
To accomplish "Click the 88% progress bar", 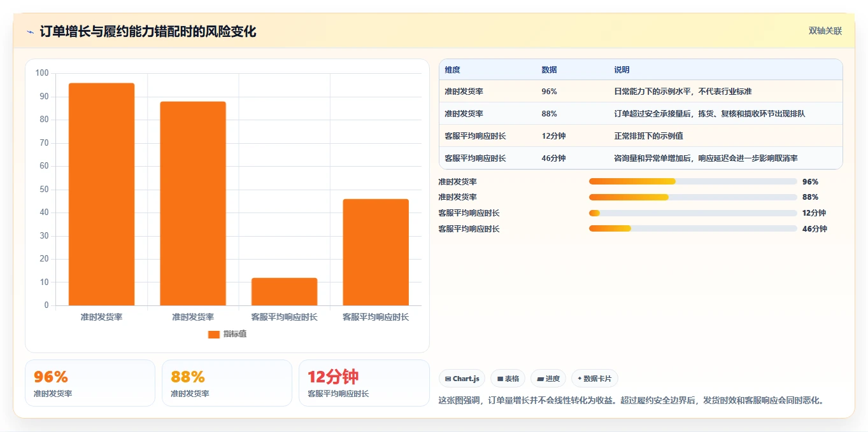I will pyautogui.click(x=693, y=197).
